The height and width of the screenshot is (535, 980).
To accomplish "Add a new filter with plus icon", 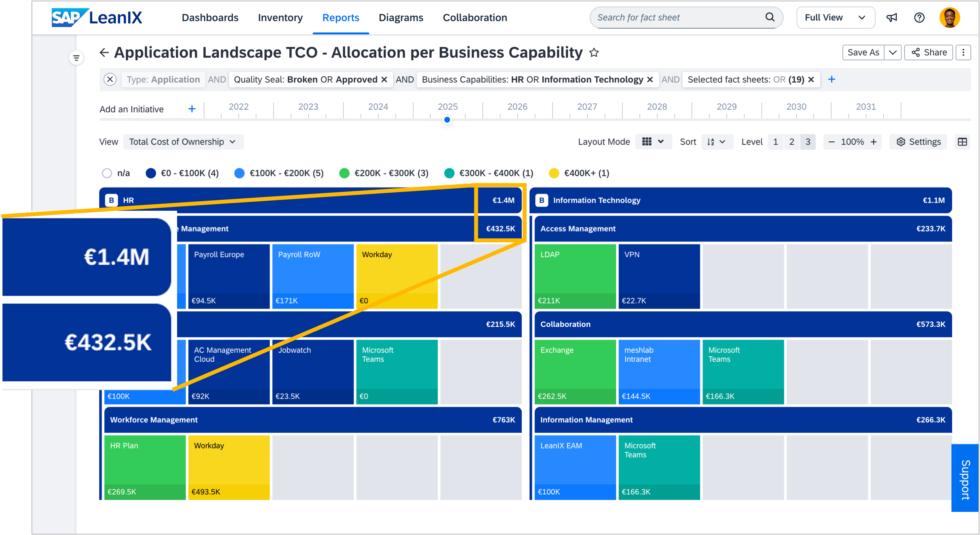I will [832, 80].
